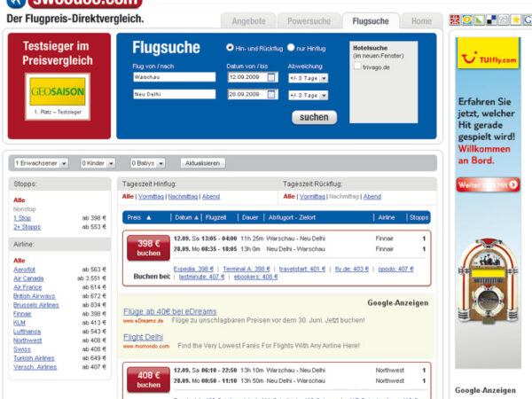Click the yellow star bookmark icon
This screenshot has height=399, width=532.
(x=515, y=20)
